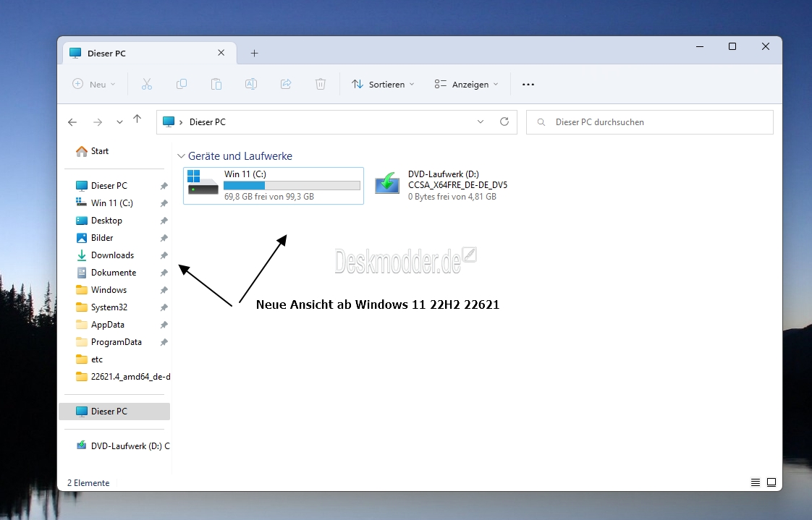Open the Neu dropdown menu
This screenshot has height=520, width=812.
coord(94,85)
